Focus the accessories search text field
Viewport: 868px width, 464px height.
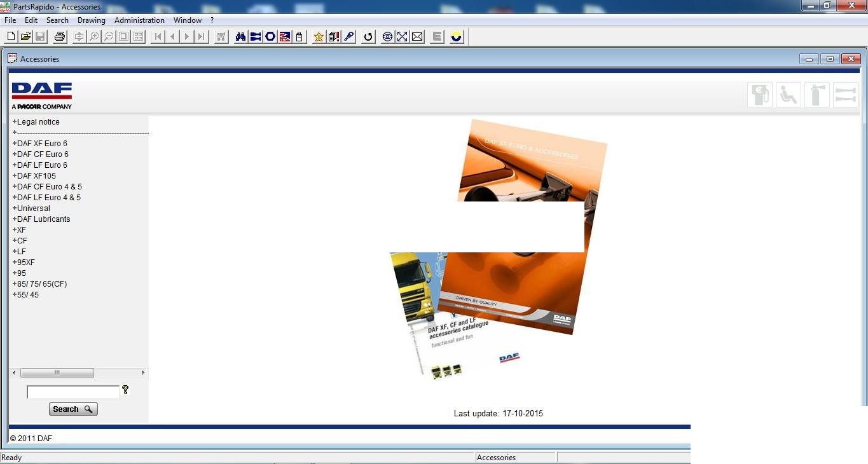pos(73,392)
